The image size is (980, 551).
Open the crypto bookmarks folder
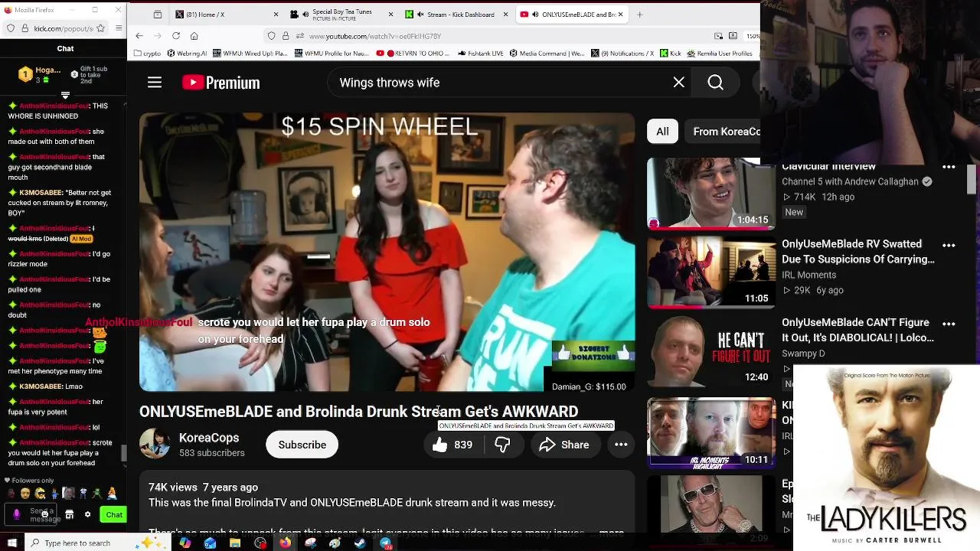pos(147,54)
